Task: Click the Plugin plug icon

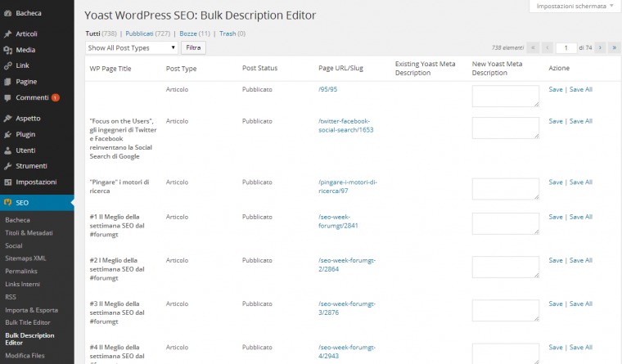Action: point(7,134)
